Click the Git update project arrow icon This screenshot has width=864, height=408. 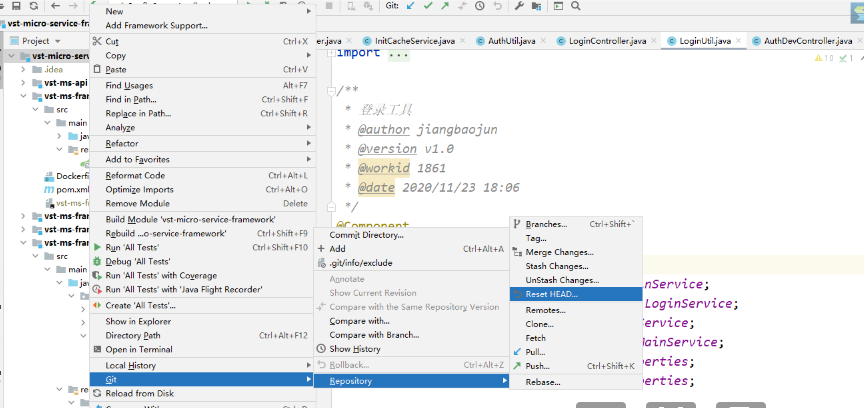pyautogui.click(x=411, y=6)
